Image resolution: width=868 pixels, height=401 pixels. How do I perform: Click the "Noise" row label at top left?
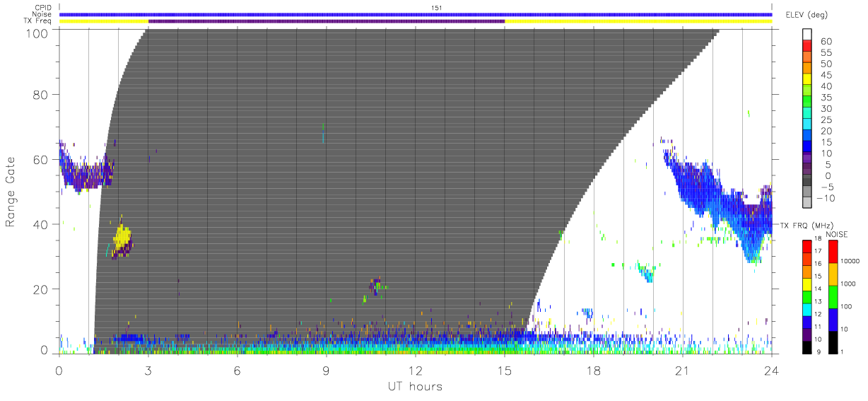point(42,14)
